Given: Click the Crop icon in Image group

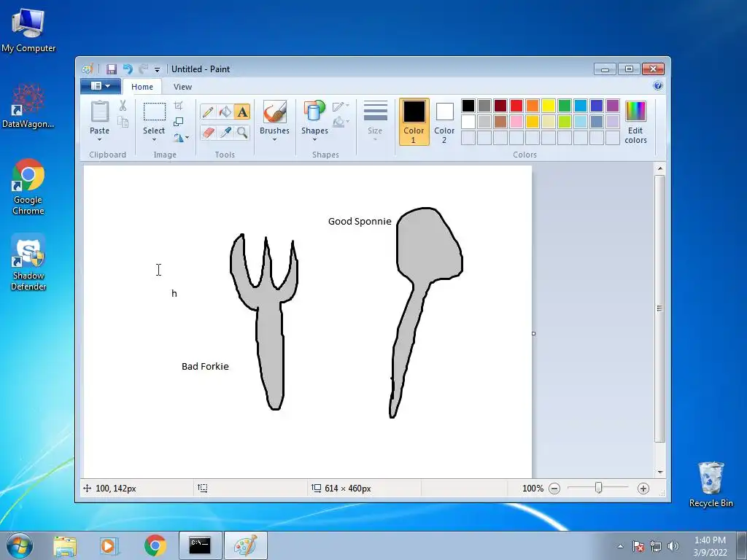Looking at the screenshot, I should (x=179, y=106).
